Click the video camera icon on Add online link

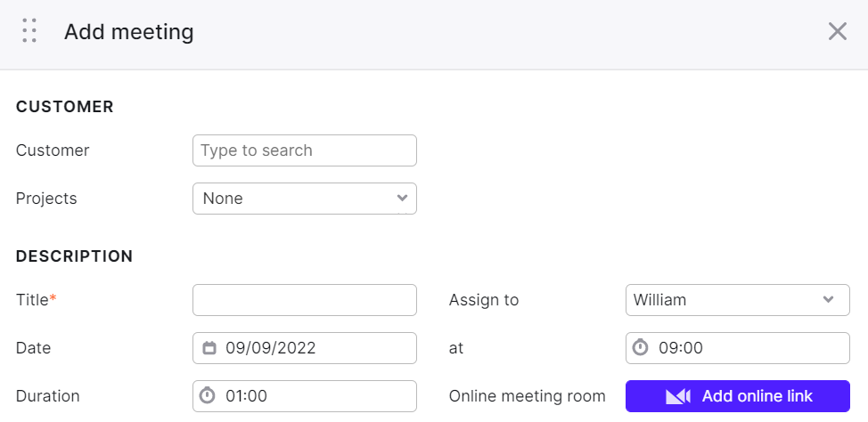(x=678, y=396)
